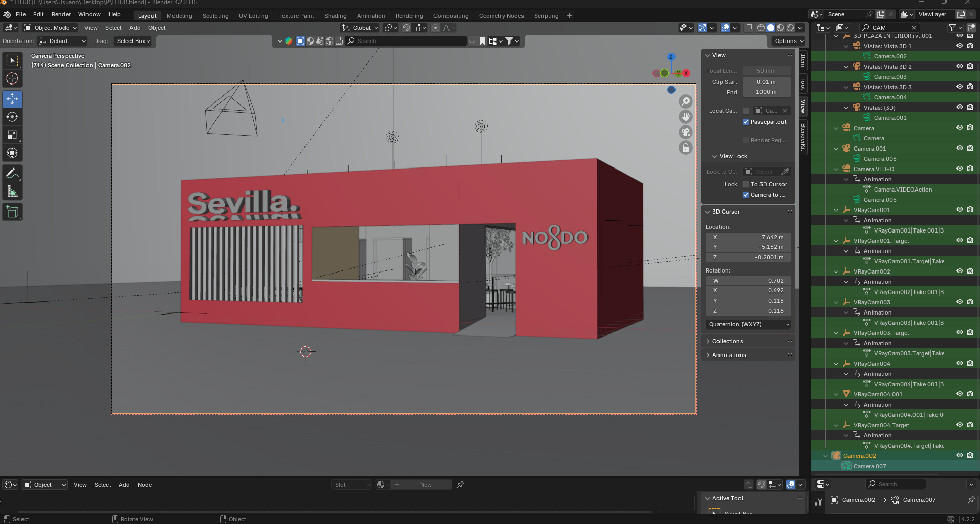The height and width of the screenshot is (524, 980).
Task: Click the Options button in viewport header
Action: (789, 41)
